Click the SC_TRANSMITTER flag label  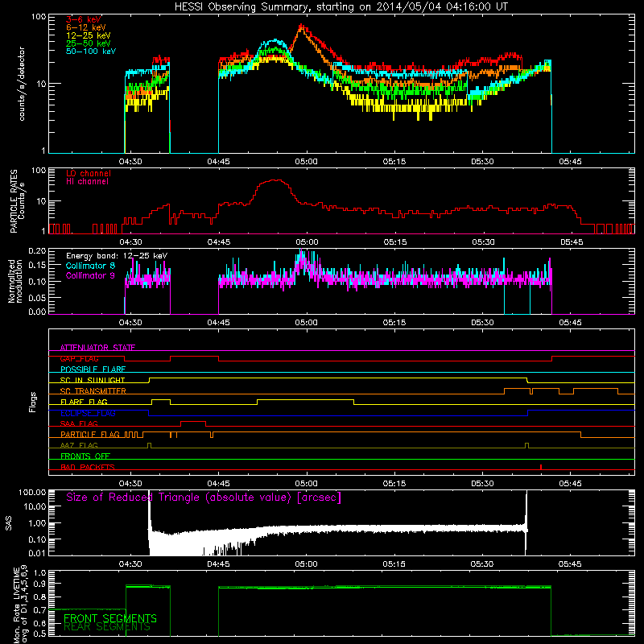93,391
